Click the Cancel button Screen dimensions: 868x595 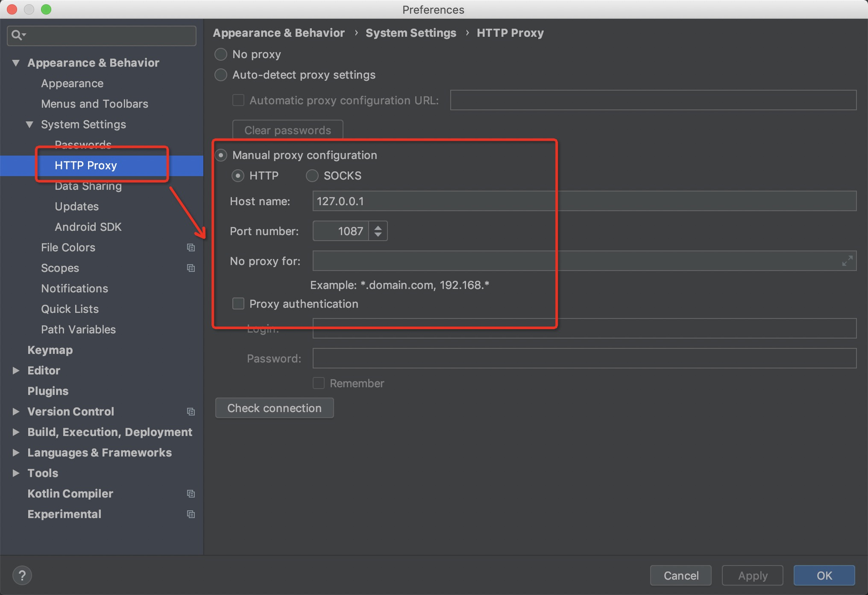(681, 576)
